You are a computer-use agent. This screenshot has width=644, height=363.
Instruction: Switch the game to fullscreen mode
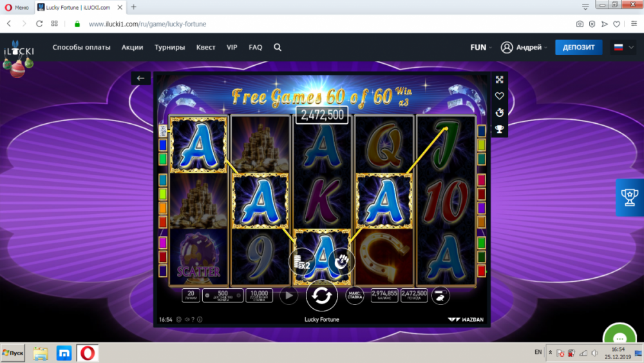(x=500, y=79)
